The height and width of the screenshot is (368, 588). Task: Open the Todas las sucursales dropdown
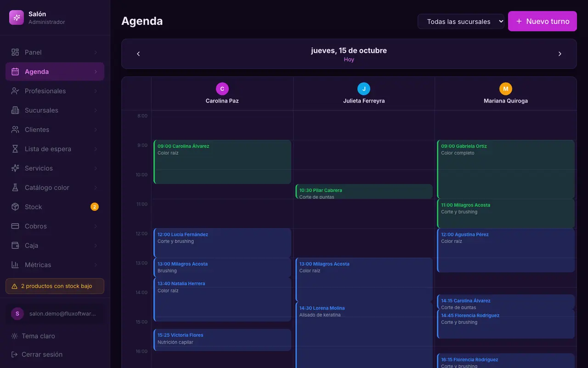pos(461,22)
